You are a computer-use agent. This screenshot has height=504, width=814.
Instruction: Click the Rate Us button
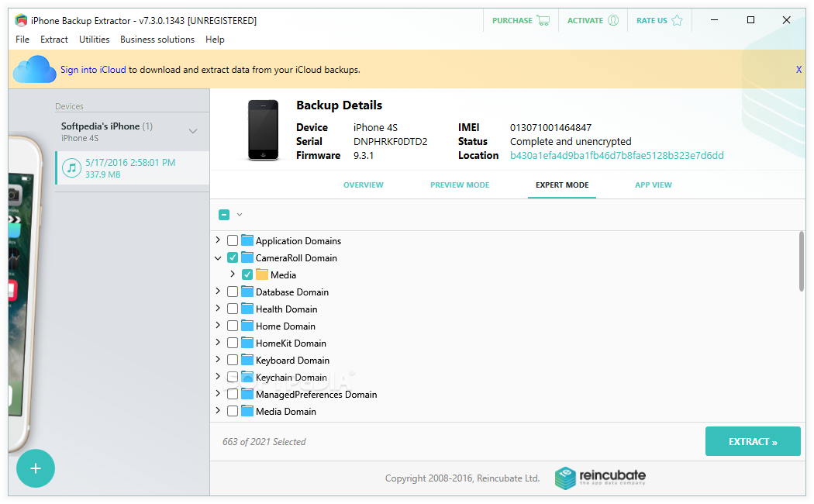point(659,21)
